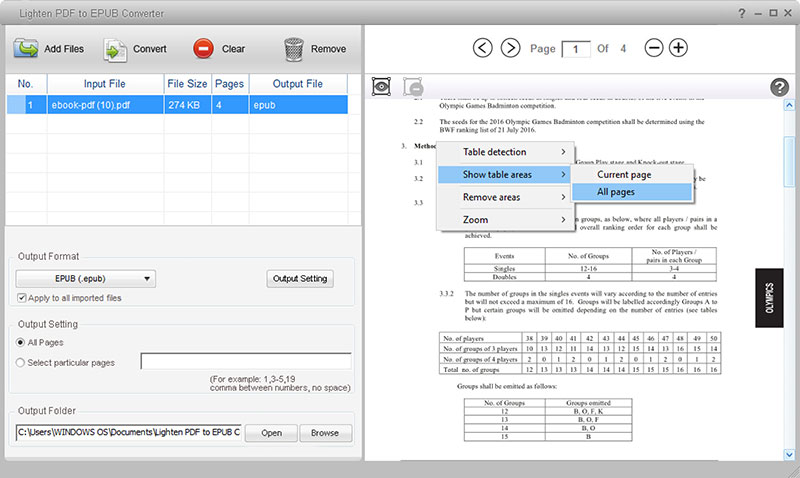
Task: Click the Output File column header
Action: pyautogui.click(x=298, y=84)
